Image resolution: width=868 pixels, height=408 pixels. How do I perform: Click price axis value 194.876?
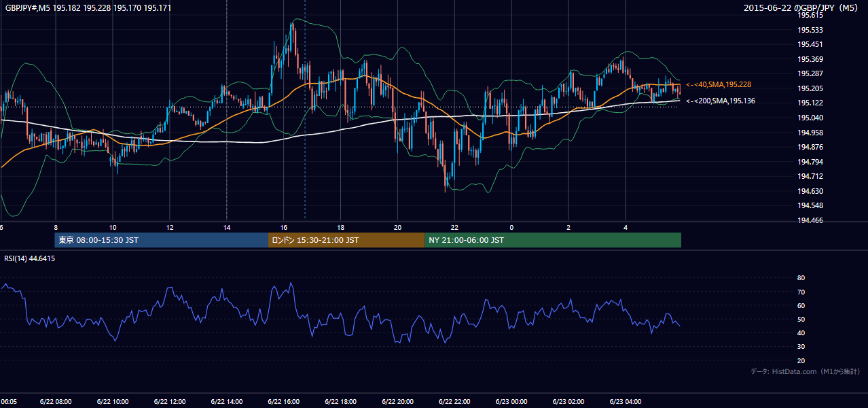pos(810,147)
